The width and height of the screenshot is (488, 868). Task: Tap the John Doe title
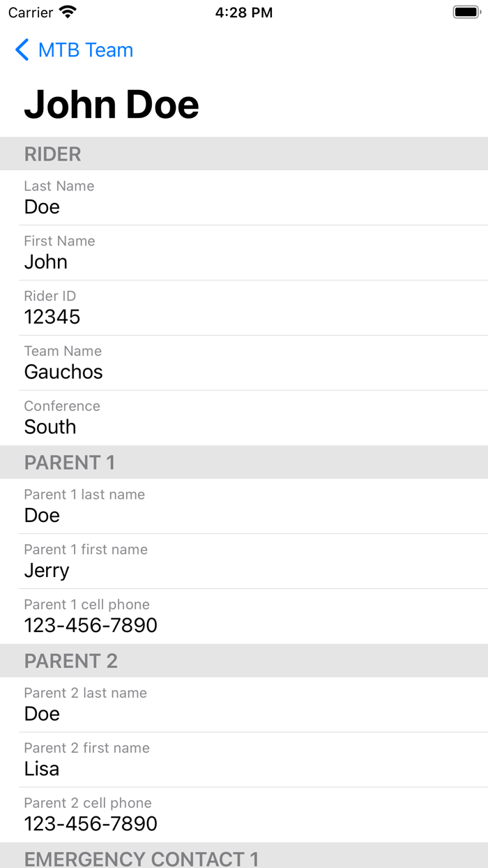pos(111,104)
